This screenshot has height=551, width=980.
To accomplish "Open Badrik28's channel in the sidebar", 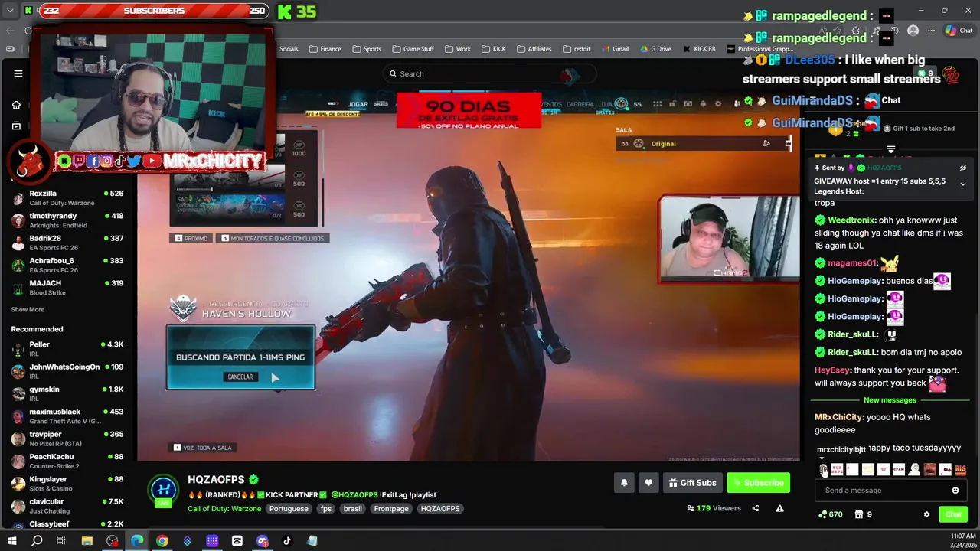I will (x=68, y=243).
